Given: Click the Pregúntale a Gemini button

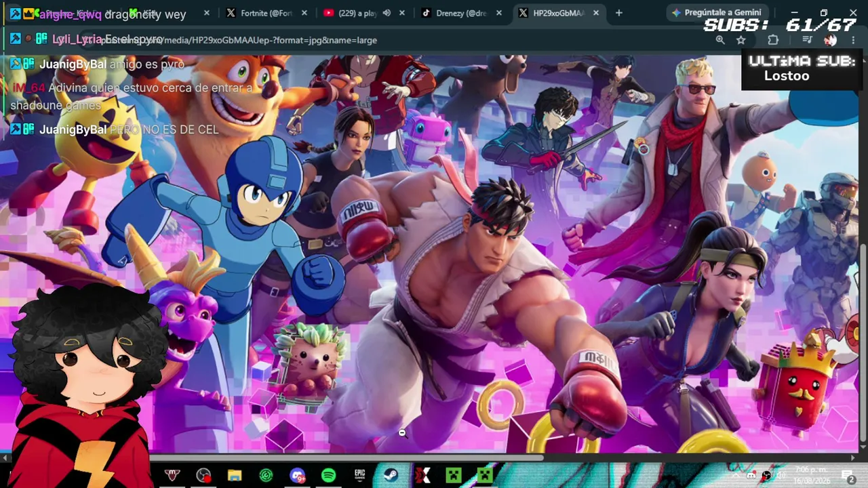Looking at the screenshot, I should 716,13.
